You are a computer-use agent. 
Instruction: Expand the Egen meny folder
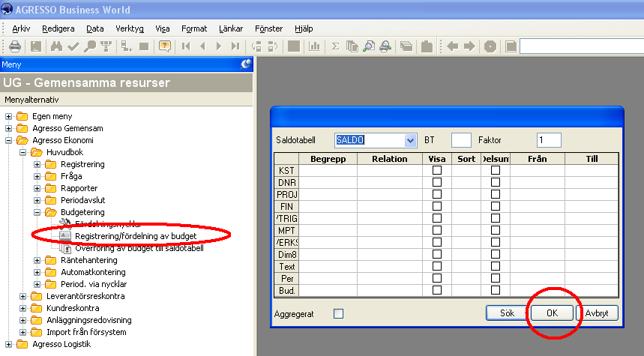point(9,117)
